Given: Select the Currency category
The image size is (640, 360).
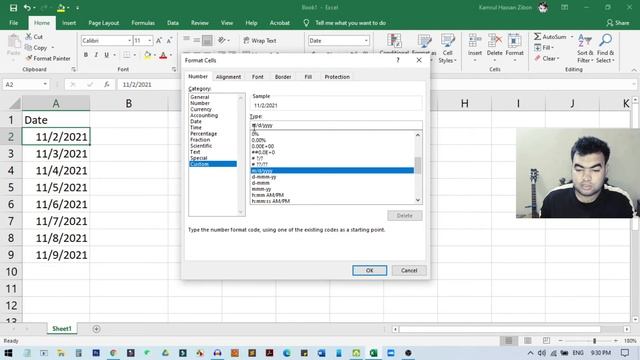Looking at the screenshot, I should (x=201, y=109).
